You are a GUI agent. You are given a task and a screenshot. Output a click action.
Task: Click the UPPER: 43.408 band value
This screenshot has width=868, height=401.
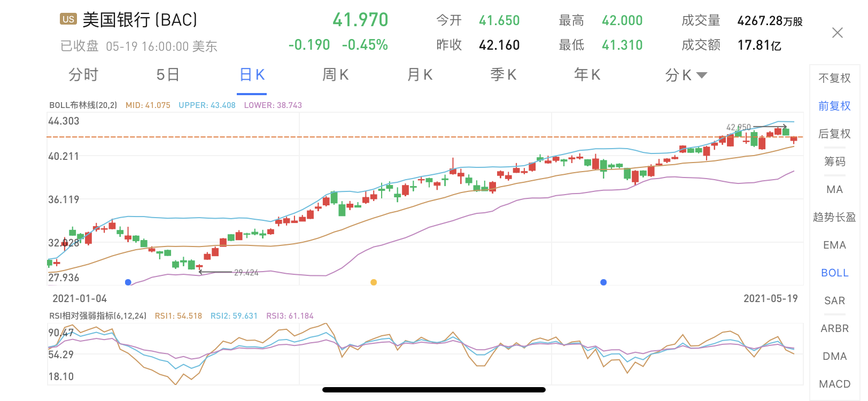pyautogui.click(x=207, y=105)
